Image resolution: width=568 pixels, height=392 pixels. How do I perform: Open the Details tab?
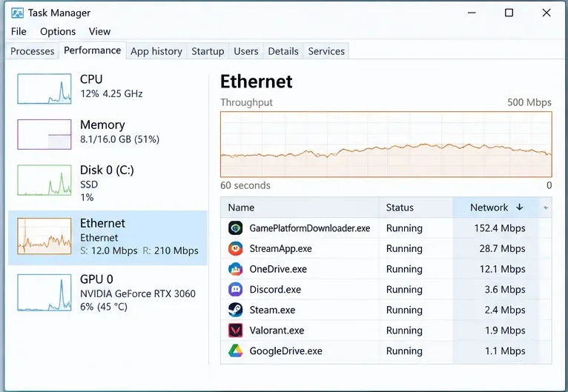point(283,51)
